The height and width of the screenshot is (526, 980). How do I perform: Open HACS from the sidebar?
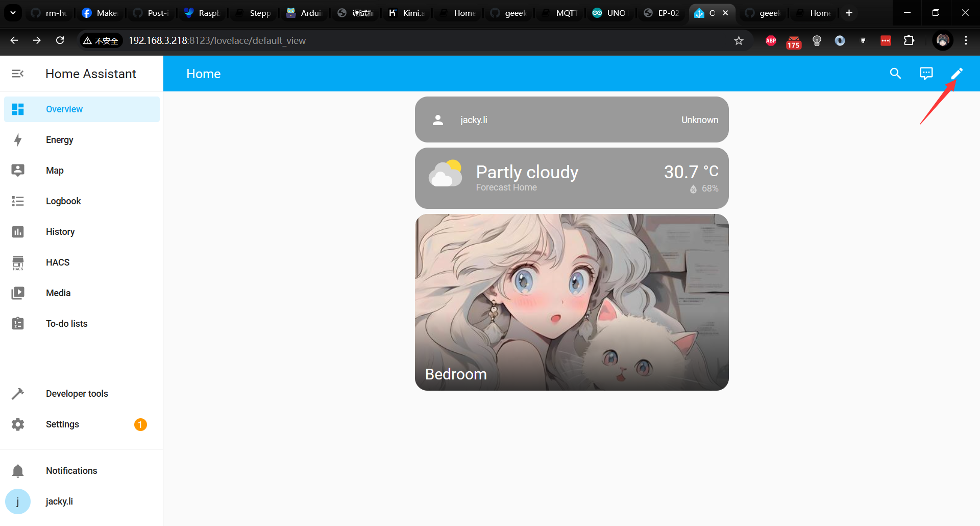82,262
